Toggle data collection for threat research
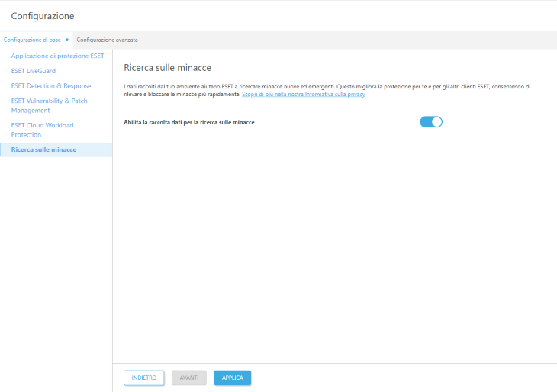Screen dimensions: 557x392 pyautogui.click(x=431, y=122)
